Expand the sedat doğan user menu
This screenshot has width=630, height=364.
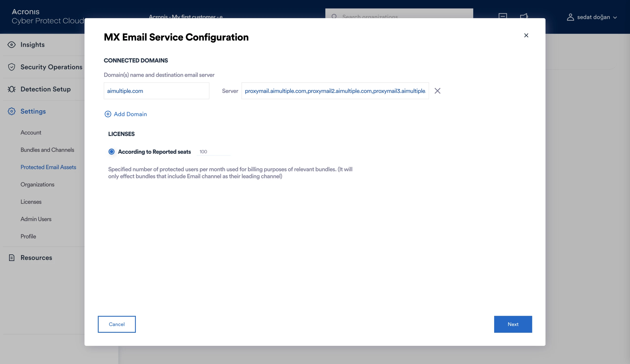[x=592, y=17]
